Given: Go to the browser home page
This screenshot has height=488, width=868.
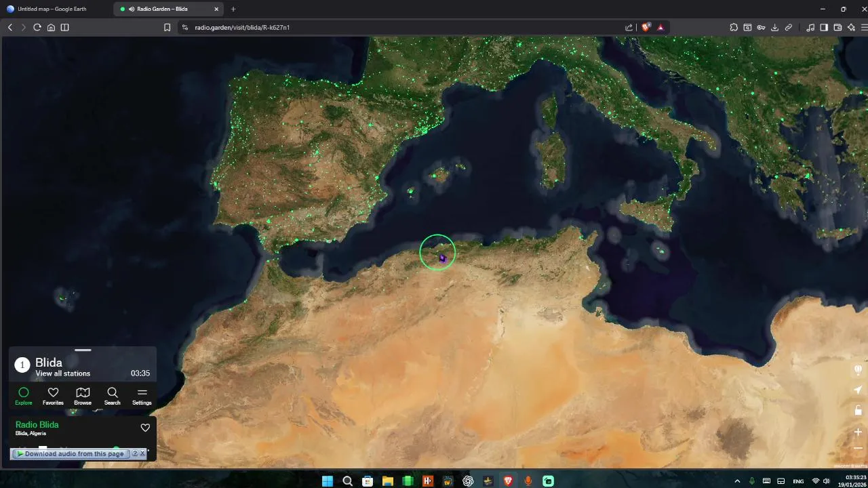Looking at the screenshot, I should pyautogui.click(x=51, y=27).
